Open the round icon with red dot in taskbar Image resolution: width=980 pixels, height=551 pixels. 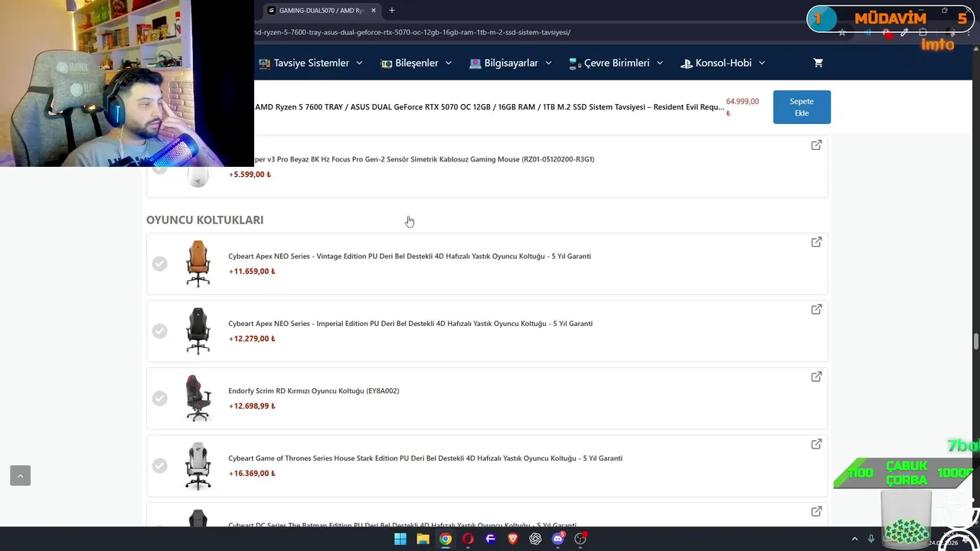click(x=580, y=539)
